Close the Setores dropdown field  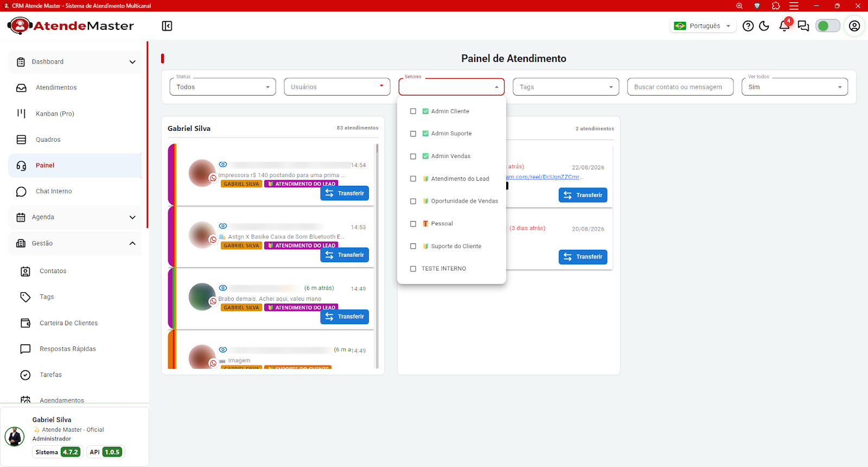coord(451,87)
